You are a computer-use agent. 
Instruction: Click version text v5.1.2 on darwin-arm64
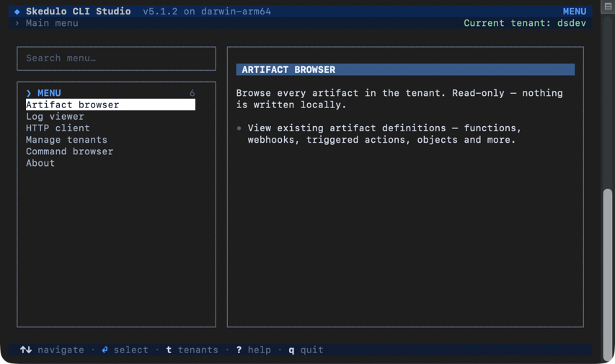(x=207, y=12)
